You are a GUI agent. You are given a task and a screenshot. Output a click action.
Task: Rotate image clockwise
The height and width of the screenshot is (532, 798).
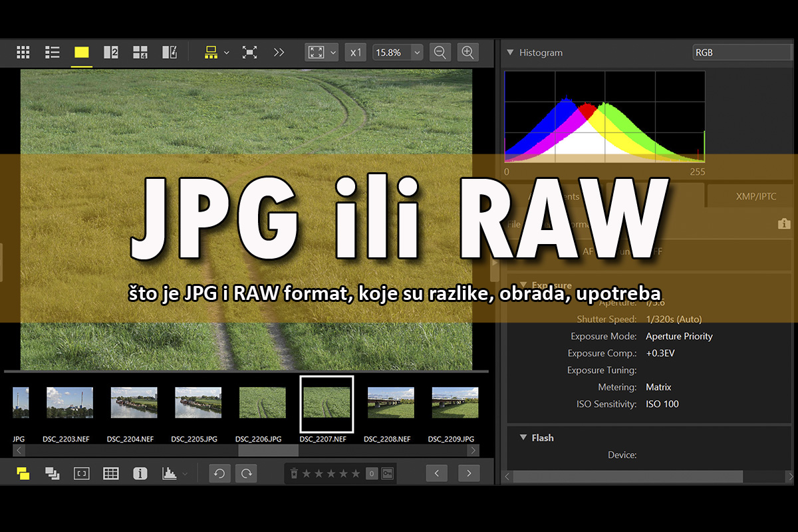point(247,473)
